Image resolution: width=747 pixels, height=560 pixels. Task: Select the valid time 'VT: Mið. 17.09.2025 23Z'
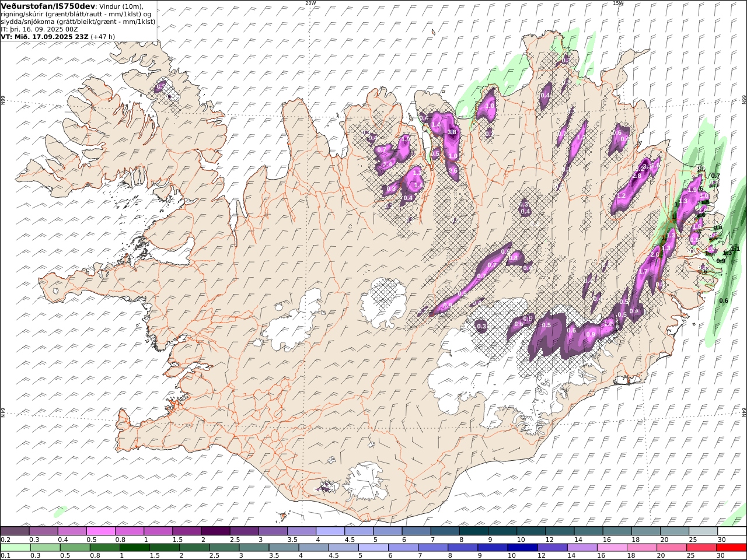pos(44,36)
